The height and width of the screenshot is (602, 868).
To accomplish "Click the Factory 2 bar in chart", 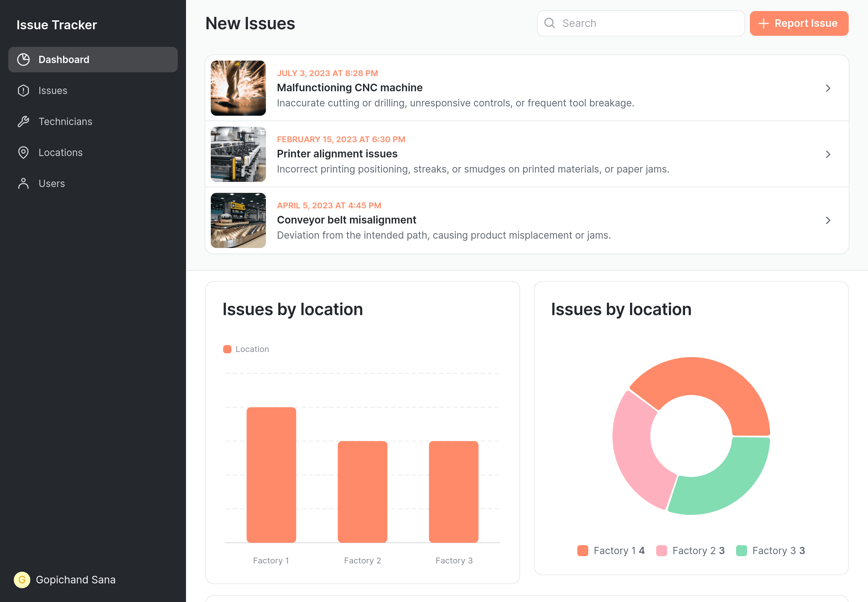I will 362,491.
